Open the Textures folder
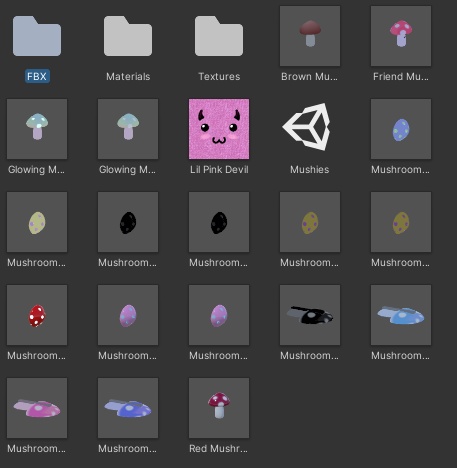Screen dimensions: 457x468 pyautogui.click(x=219, y=36)
